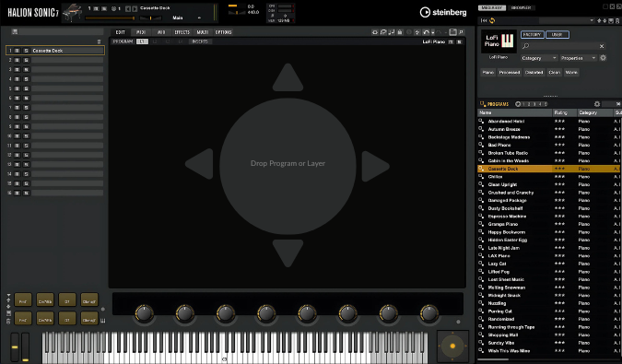Load the next program using right arrow
The height and width of the screenshot is (364, 622).
(135, 8)
